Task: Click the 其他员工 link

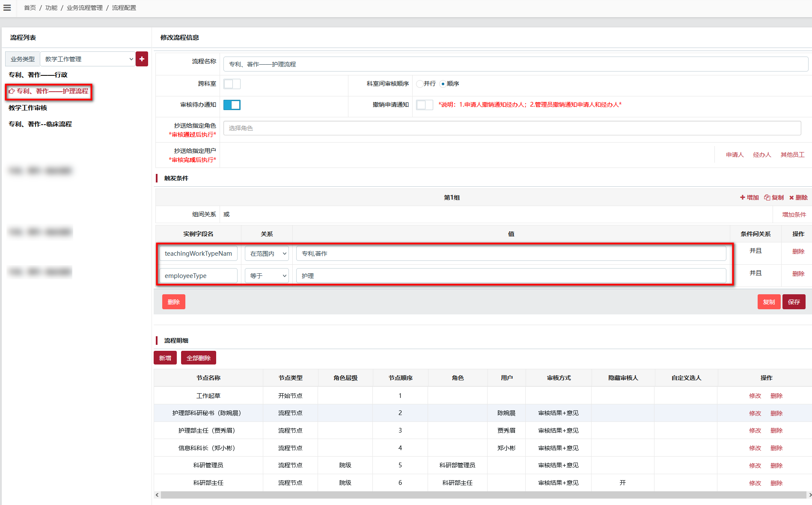Action: (x=792, y=155)
